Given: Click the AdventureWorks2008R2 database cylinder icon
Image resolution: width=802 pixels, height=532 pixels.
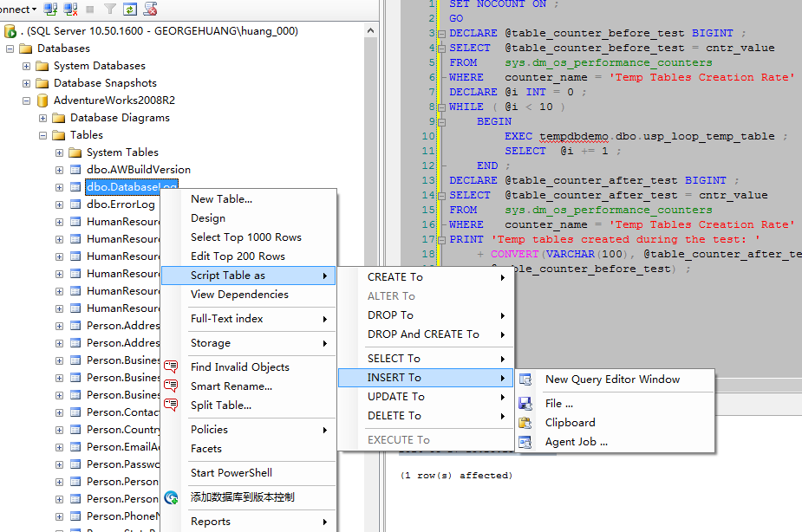Looking at the screenshot, I should tap(42, 101).
